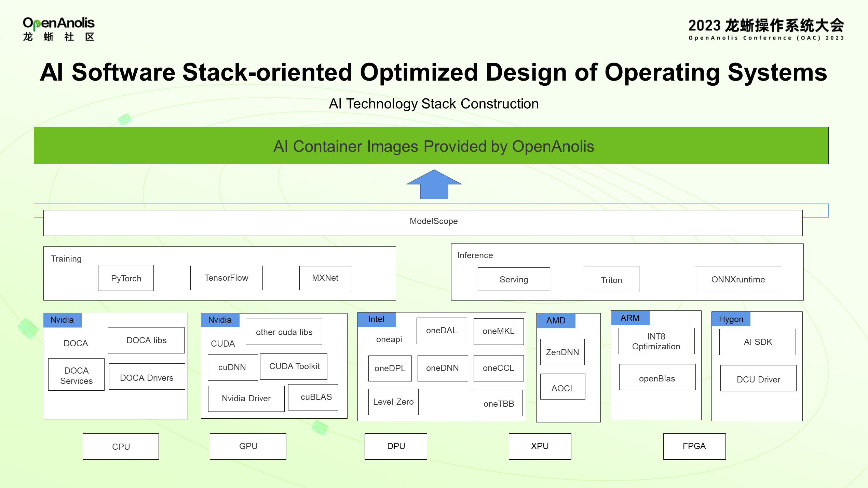This screenshot has height=488, width=868.
Task: Select the Triton box
Action: tap(612, 279)
